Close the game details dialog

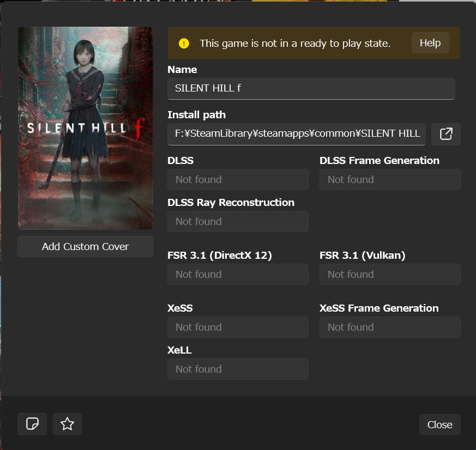click(x=439, y=424)
